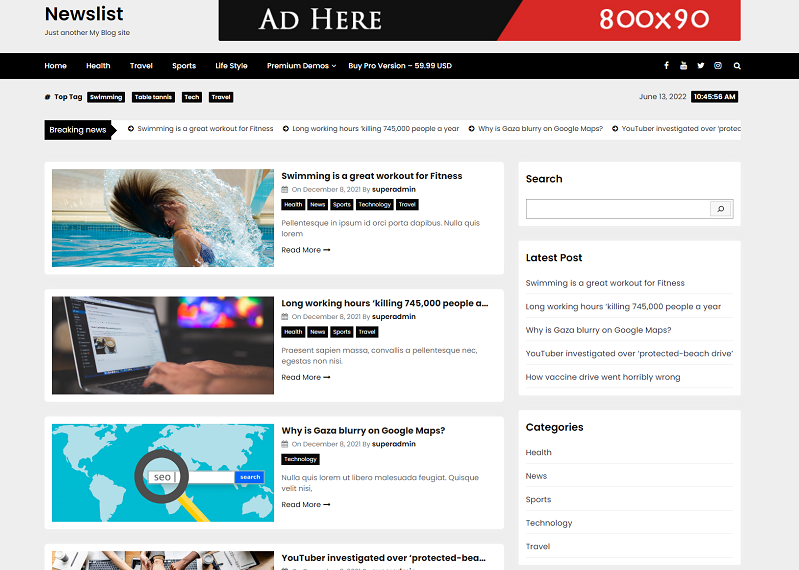
Task: Click the Breaking news label
Action: pos(78,130)
